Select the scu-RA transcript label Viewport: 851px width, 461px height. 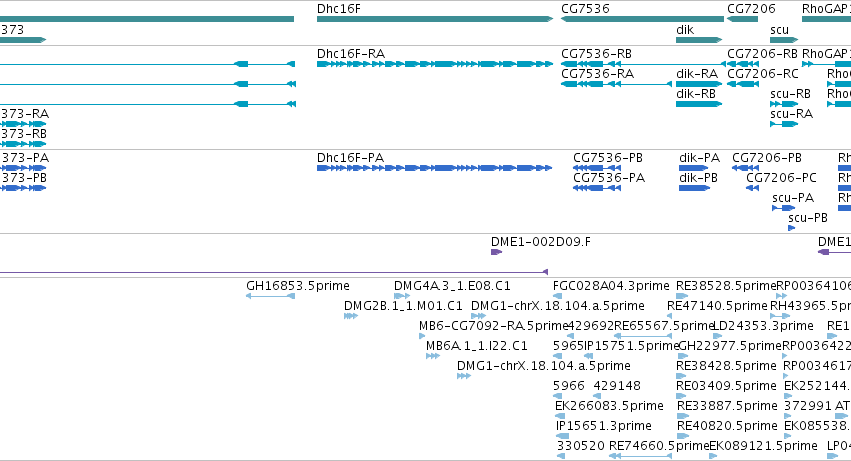pos(791,114)
